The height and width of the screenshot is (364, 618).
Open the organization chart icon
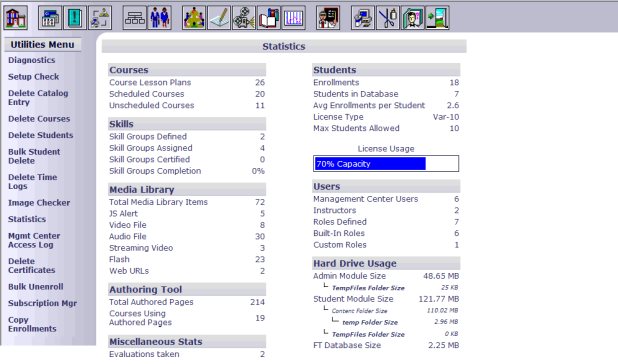pyautogui.click(x=134, y=18)
